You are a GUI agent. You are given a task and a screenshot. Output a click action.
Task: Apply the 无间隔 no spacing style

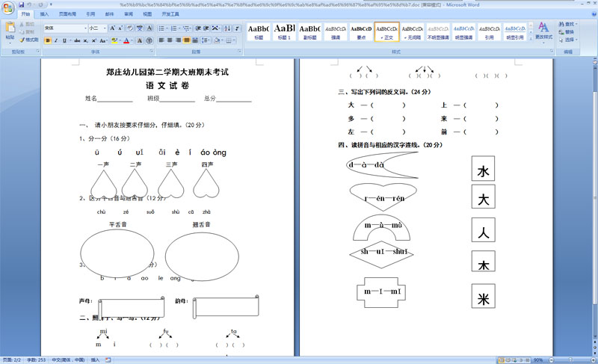click(413, 31)
